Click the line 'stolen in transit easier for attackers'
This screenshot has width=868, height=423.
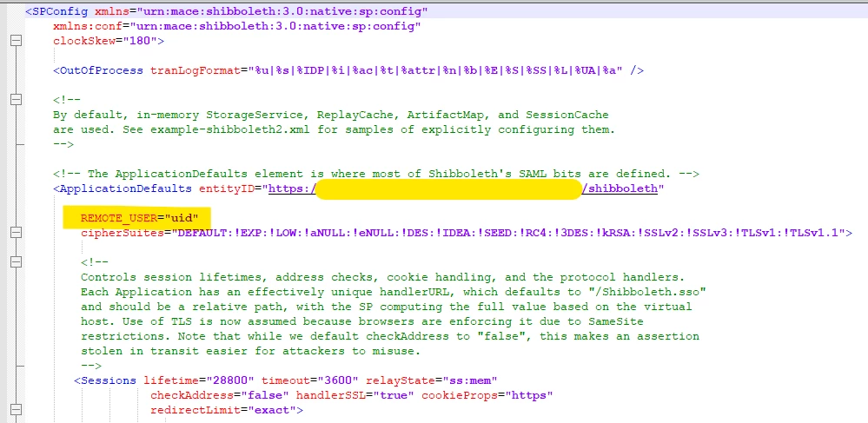(x=251, y=351)
